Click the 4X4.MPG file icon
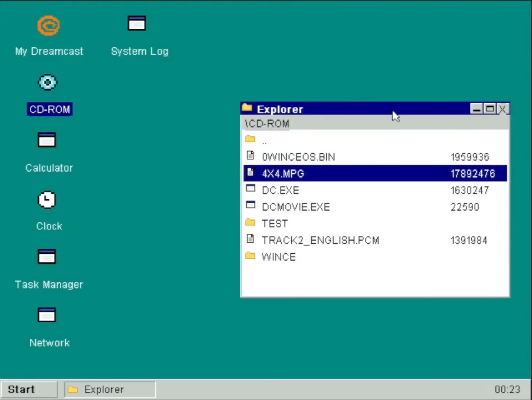The width and height of the screenshot is (532, 400). (x=250, y=172)
